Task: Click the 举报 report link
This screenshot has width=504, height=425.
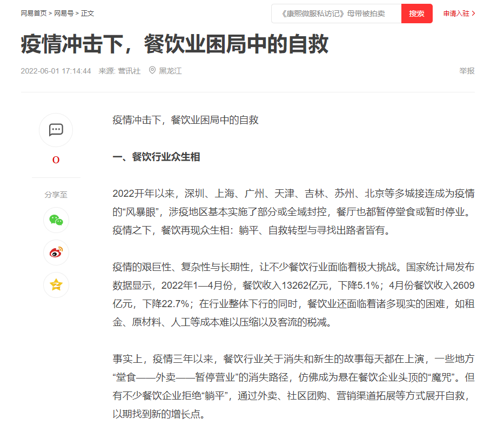Action: click(x=467, y=71)
